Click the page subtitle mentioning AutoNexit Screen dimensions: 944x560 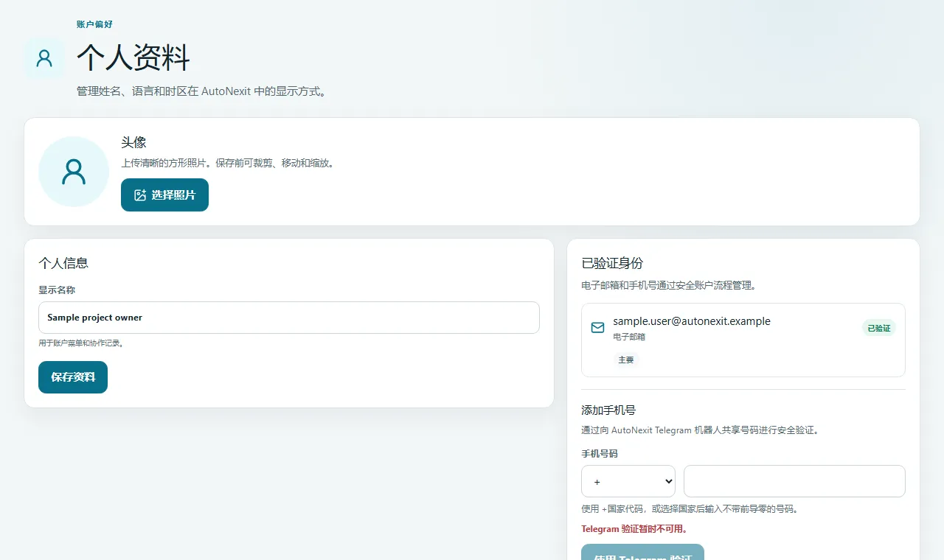(x=201, y=92)
